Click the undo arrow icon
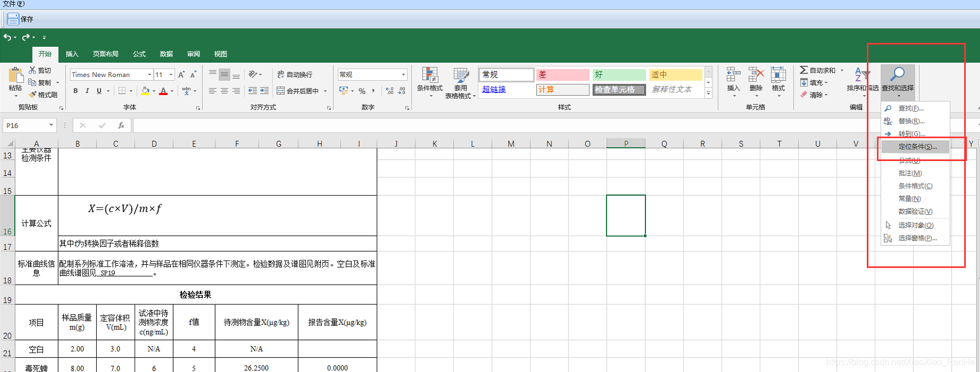Image resolution: width=980 pixels, height=372 pixels. (x=7, y=37)
